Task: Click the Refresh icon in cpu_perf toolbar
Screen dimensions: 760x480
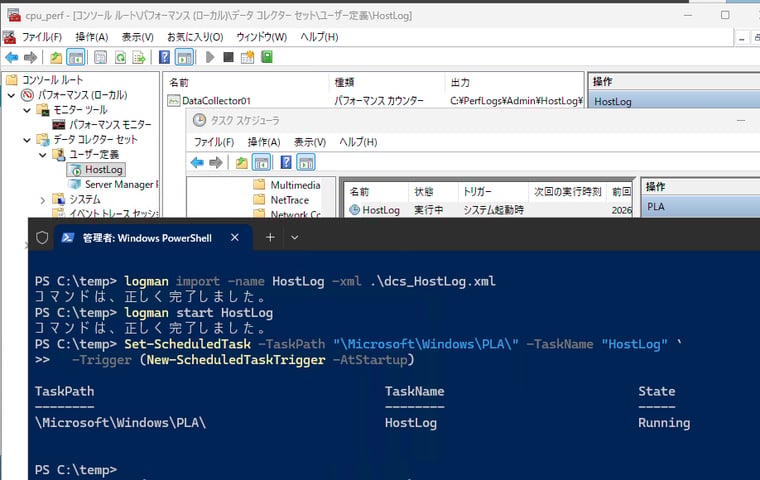Action: tap(120, 58)
